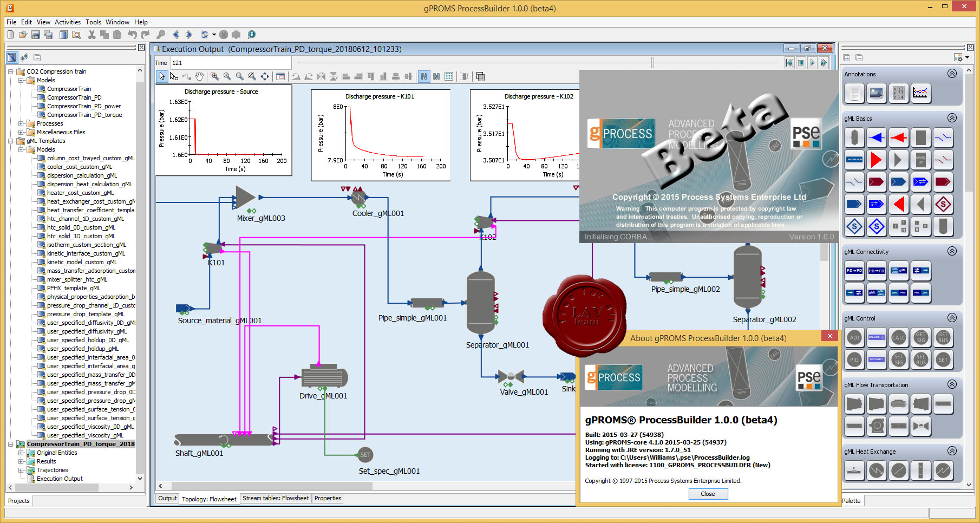The image size is (980, 523).
Task: Click the blue Back navigation arrow
Action: 176,35
